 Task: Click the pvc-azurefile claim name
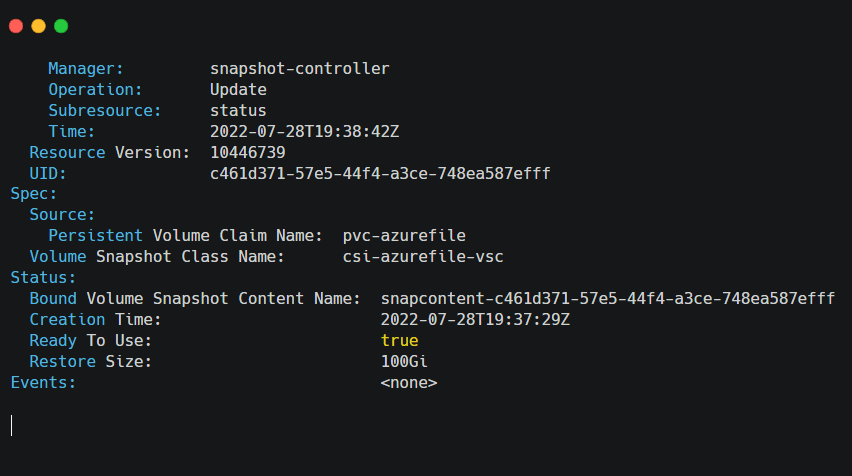[404, 236]
